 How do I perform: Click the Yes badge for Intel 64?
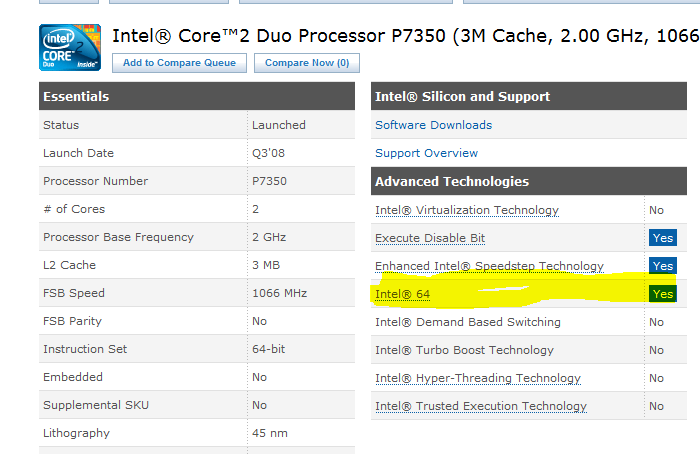(x=662, y=294)
